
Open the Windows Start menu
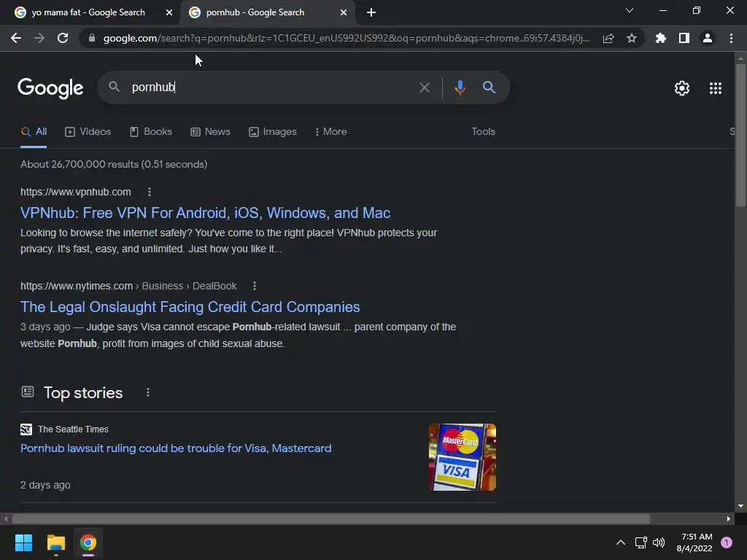tap(23, 542)
